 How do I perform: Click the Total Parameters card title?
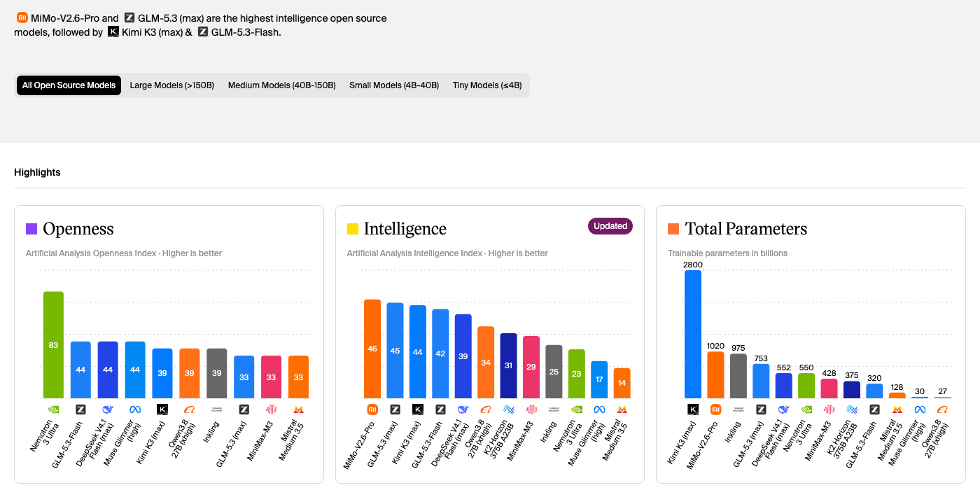pyautogui.click(x=746, y=229)
